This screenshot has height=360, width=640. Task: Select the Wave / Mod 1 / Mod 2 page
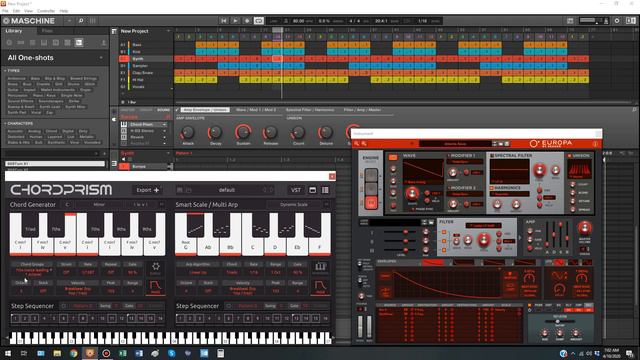tap(256, 110)
